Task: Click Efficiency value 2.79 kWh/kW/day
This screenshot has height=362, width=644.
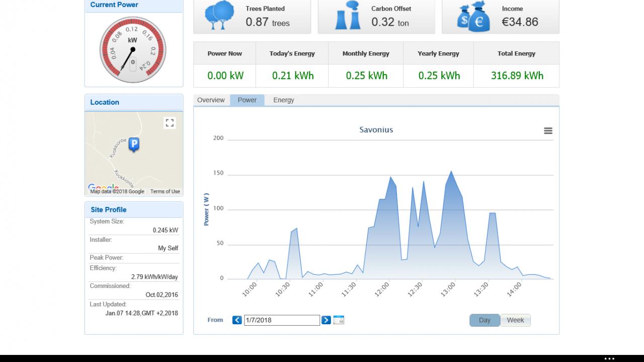Action: tap(154, 277)
